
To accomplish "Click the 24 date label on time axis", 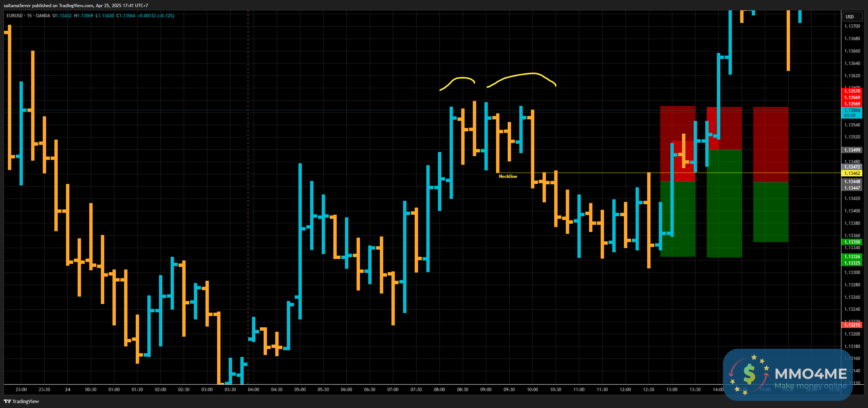I will [67, 390].
